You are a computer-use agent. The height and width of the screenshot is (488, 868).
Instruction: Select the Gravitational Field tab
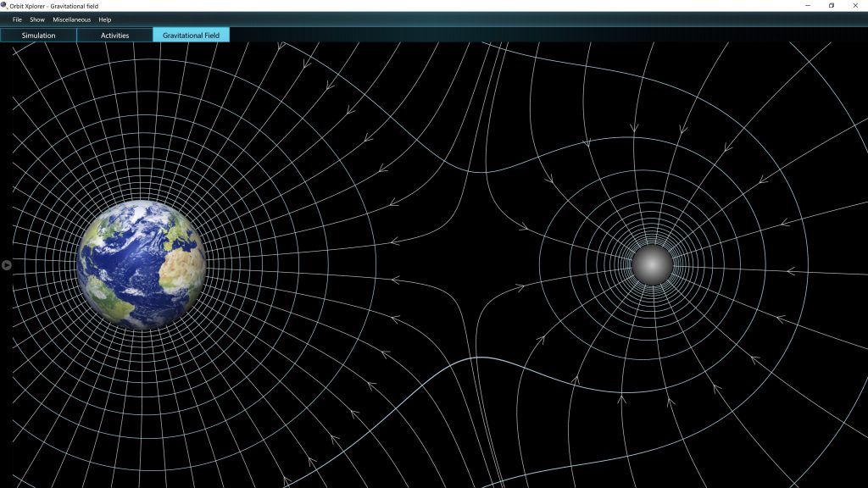tap(191, 35)
